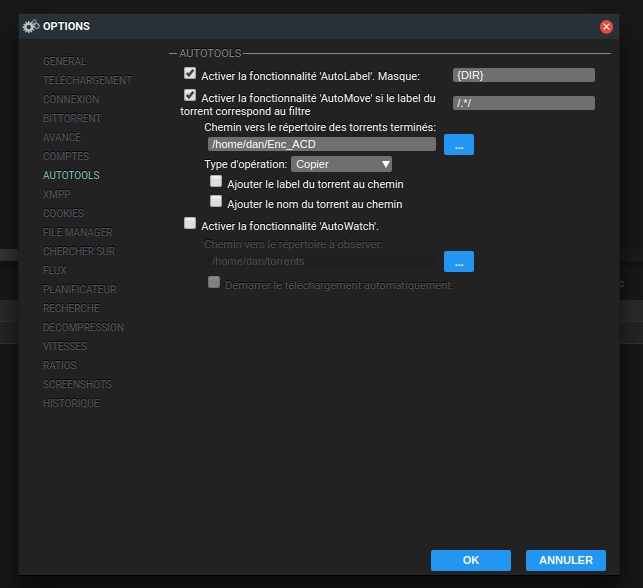Disable the AutoLabel feature checkbox
Image resolution: width=643 pixels, height=588 pixels.
click(x=190, y=73)
